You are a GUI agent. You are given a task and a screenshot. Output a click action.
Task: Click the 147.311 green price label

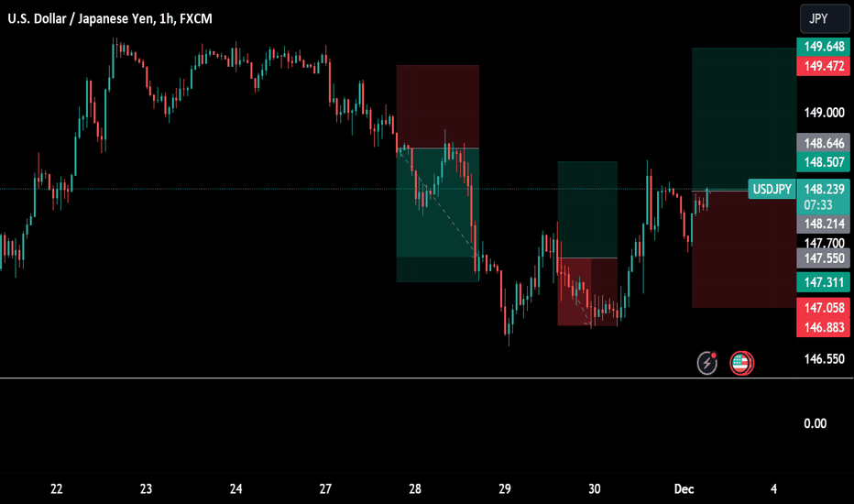(824, 282)
